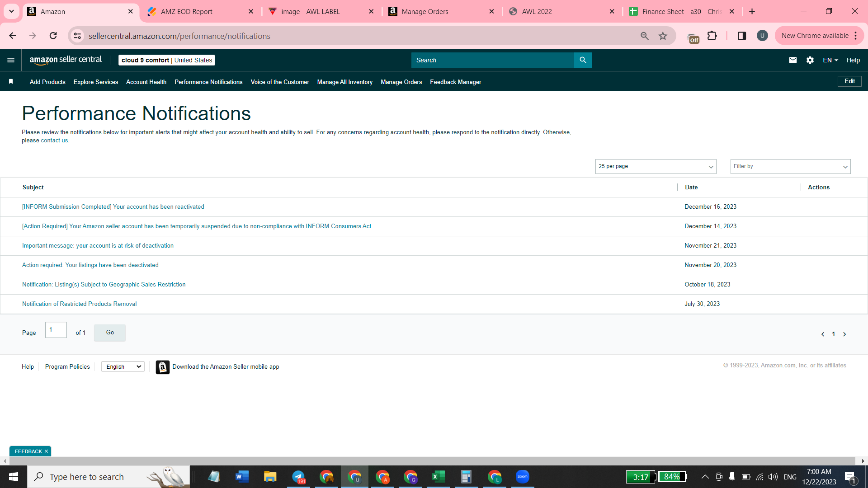Open the New Chrome available menu
The image size is (868, 488).
819,36
